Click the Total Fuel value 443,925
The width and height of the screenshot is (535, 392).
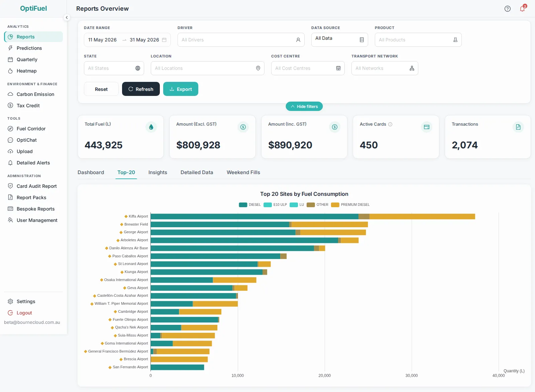point(104,145)
